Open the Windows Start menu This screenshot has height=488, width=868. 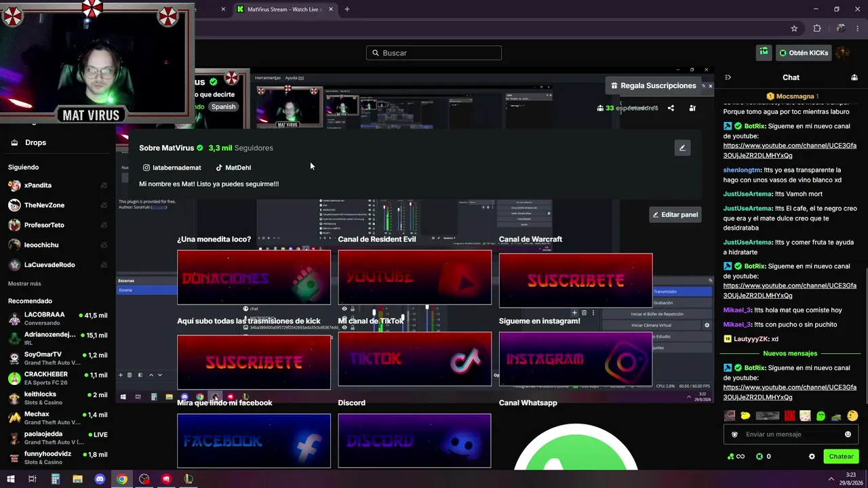(x=11, y=479)
